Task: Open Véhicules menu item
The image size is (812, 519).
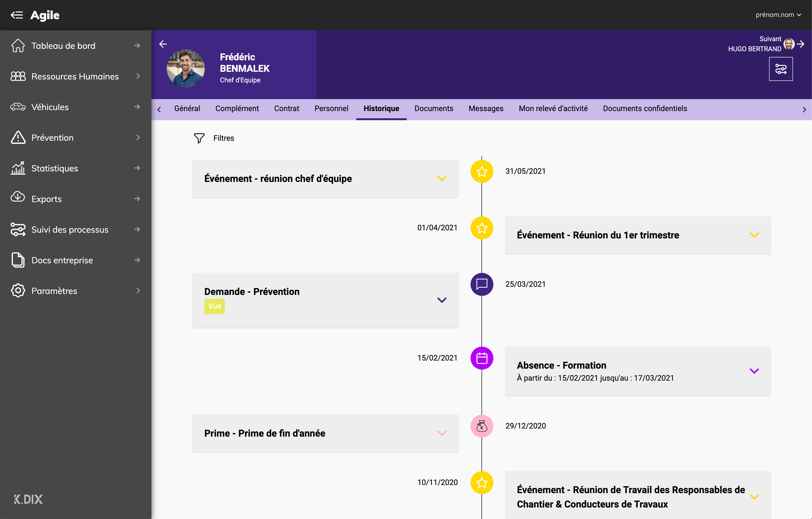Action: tap(76, 107)
